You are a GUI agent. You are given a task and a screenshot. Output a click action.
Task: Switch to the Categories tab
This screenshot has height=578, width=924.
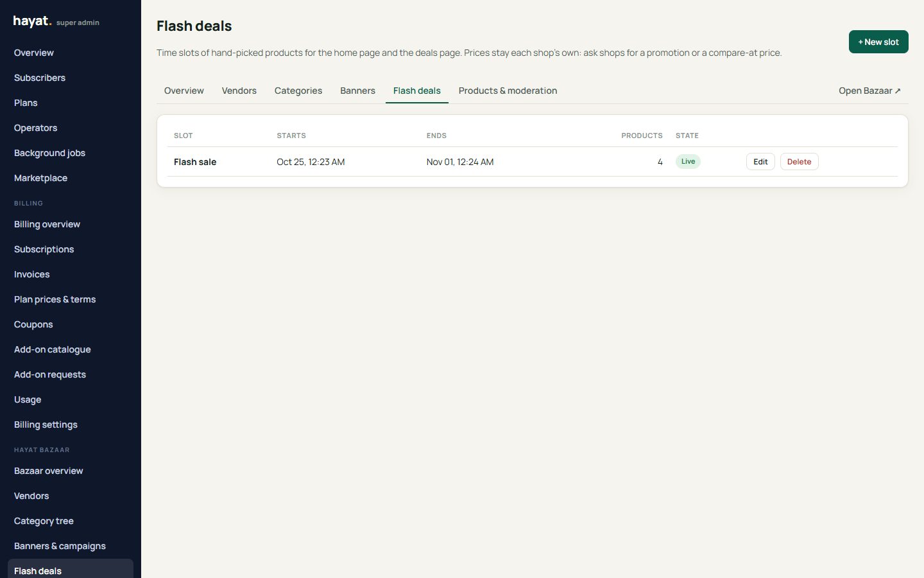[x=298, y=91]
